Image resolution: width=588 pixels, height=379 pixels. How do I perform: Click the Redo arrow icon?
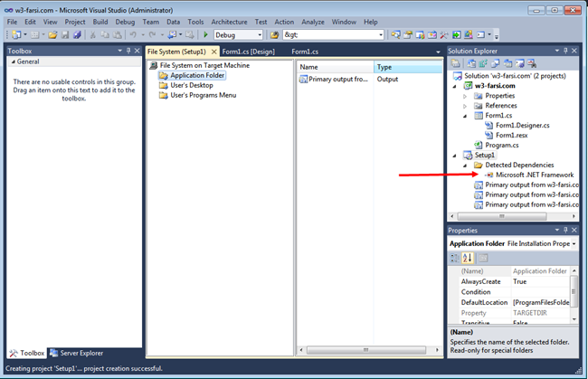pyautogui.click(x=152, y=35)
